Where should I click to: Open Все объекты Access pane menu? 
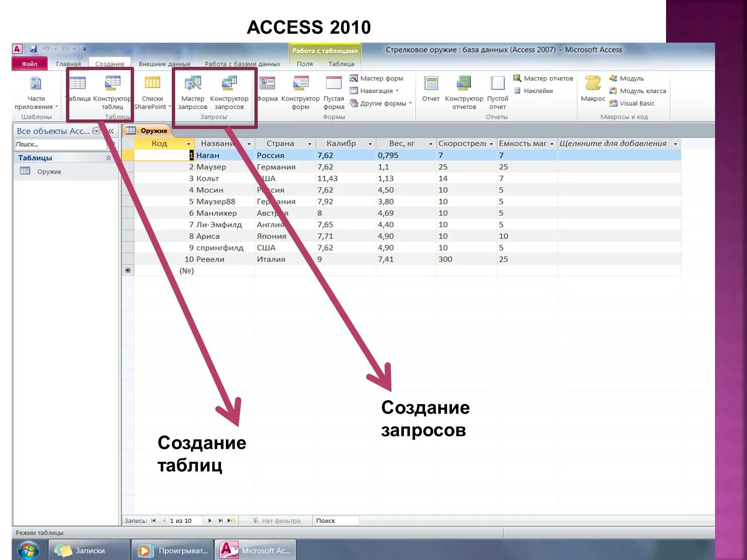coord(96,131)
